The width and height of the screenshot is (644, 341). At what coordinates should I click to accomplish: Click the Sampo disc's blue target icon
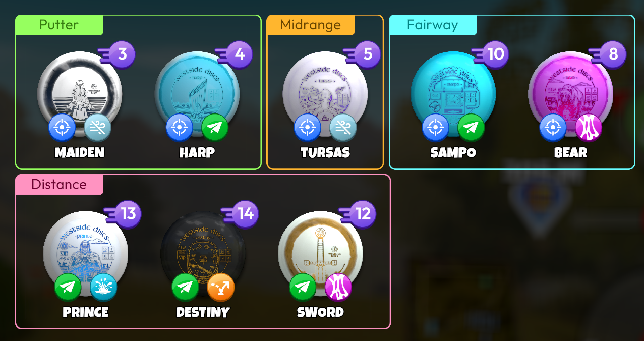[436, 127]
